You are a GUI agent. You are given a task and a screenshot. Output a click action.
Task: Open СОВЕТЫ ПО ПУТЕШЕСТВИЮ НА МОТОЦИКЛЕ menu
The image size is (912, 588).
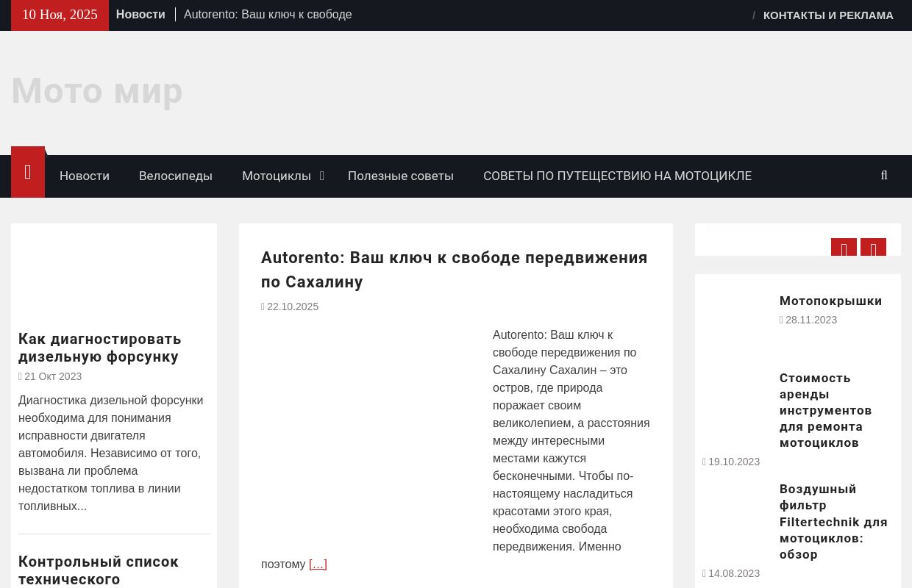click(x=617, y=176)
